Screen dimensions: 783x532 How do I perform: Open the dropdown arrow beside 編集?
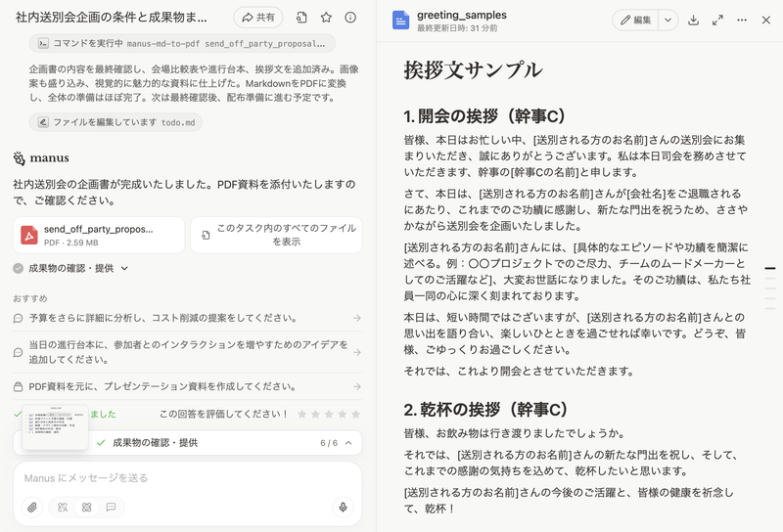[x=667, y=20]
